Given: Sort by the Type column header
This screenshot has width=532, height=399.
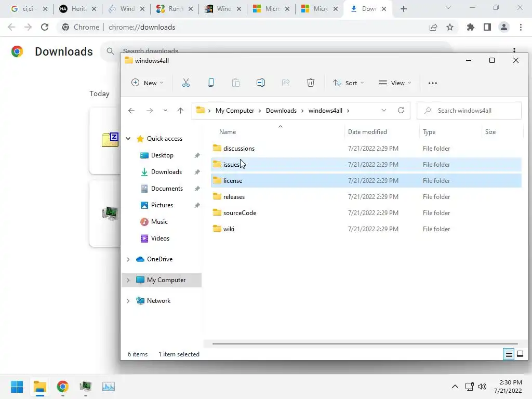Looking at the screenshot, I should click(429, 131).
